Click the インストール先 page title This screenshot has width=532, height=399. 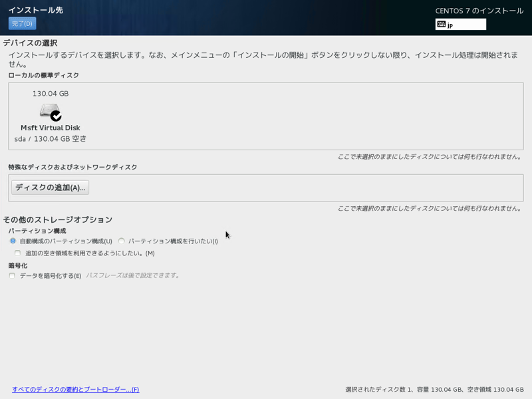pyautogui.click(x=36, y=10)
